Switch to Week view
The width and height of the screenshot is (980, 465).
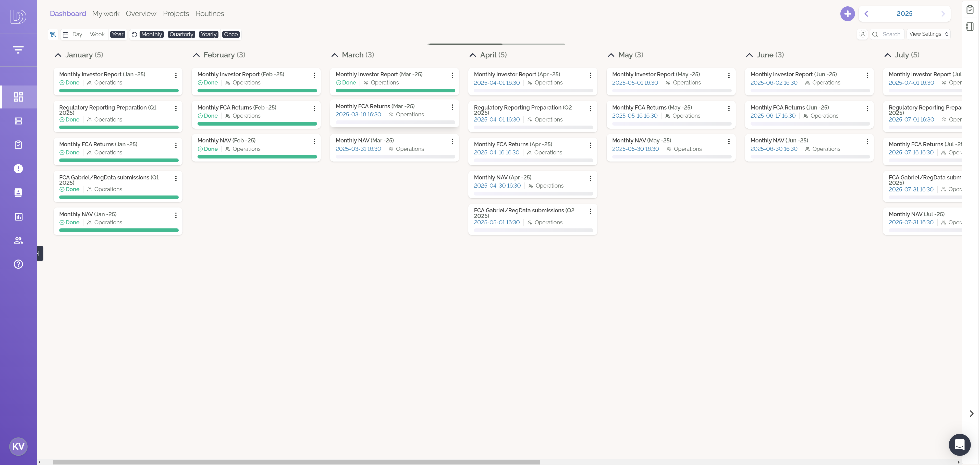[x=97, y=34]
